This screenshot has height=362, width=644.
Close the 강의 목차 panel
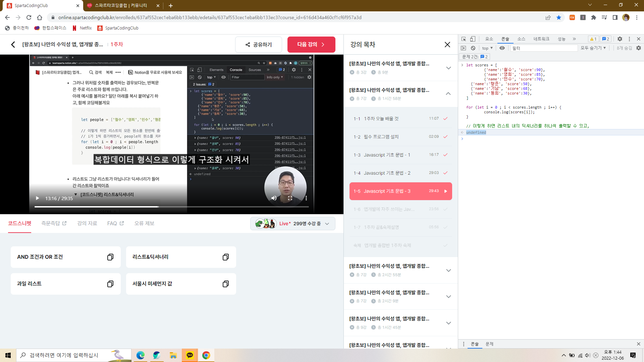tap(447, 45)
